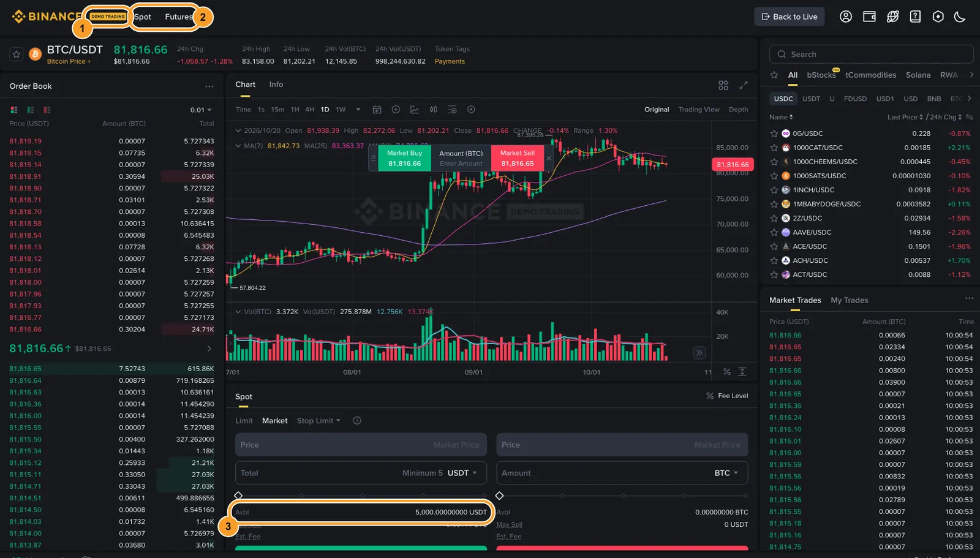
Task: Show favorites list star in market panel
Action: pos(774,75)
